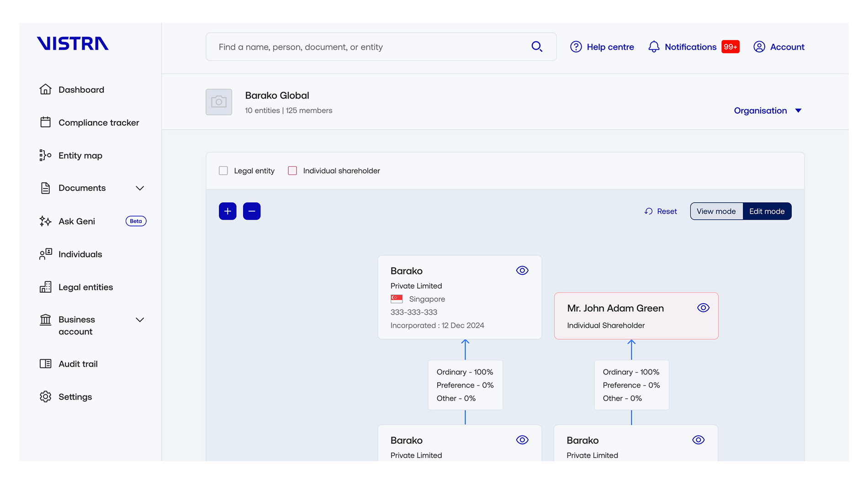Click the Vistra logo
The image size is (868, 484).
click(x=73, y=43)
